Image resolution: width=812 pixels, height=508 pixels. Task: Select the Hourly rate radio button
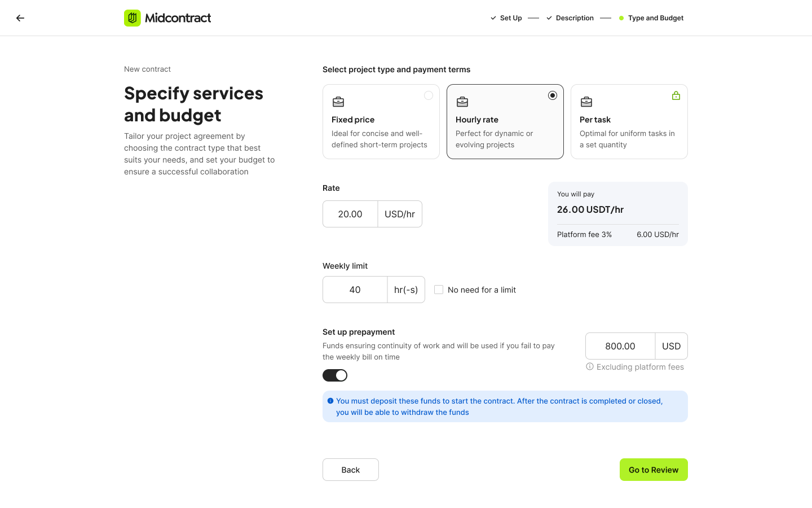tap(553, 95)
